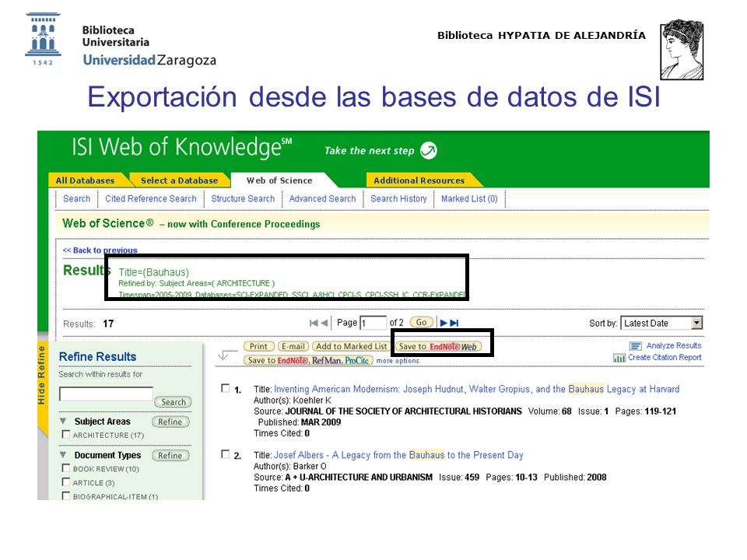Click the Search within results input field
Image resolution: width=747 pixels, height=560 pixels.
click(x=107, y=394)
